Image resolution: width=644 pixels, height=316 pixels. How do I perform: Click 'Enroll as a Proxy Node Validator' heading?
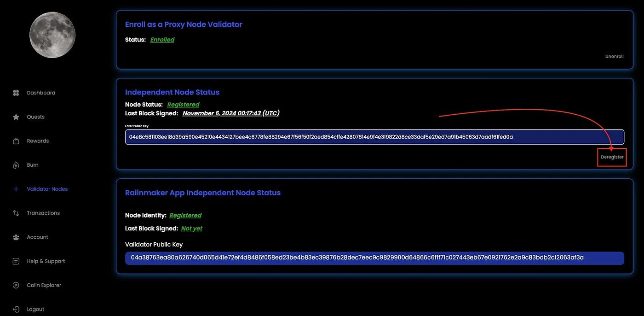(184, 24)
